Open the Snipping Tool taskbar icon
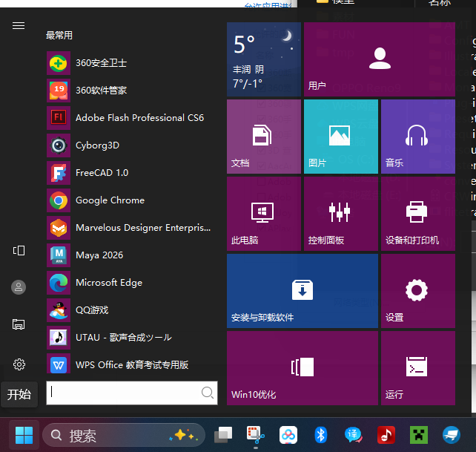 pyautogui.click(x=256, y=435)
